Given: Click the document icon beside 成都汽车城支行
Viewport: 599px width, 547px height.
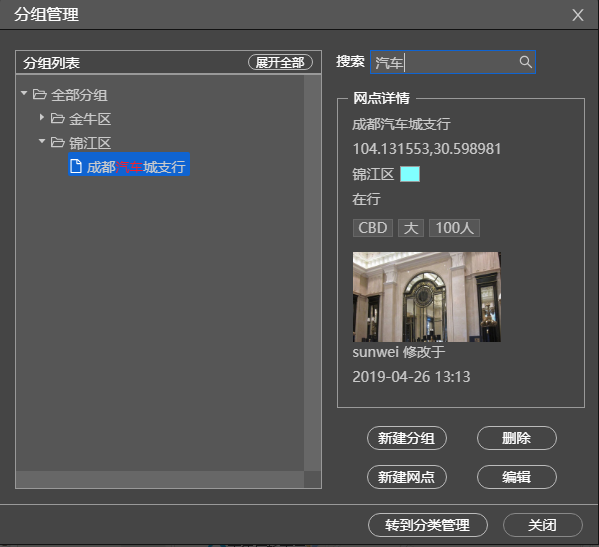Looking at the screenshot, I should pos(76,166).
